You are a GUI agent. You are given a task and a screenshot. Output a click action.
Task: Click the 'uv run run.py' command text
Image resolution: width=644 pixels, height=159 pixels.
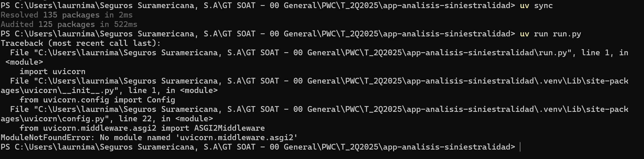tap(550, 34)
